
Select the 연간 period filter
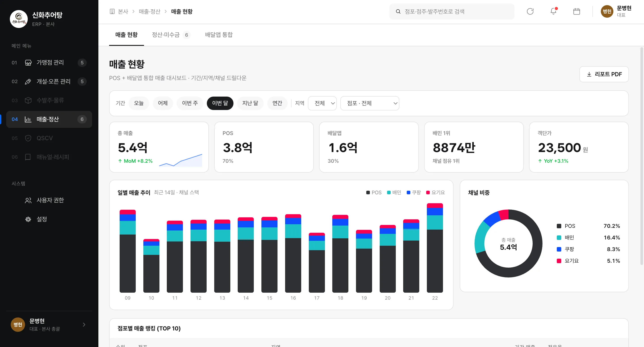click(x=277, y=103)
